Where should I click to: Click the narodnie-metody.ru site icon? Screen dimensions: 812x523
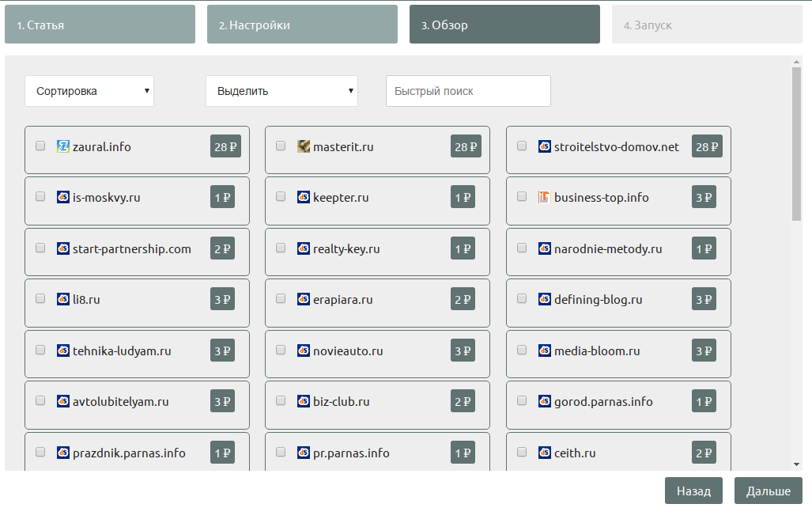click(544, 248)
